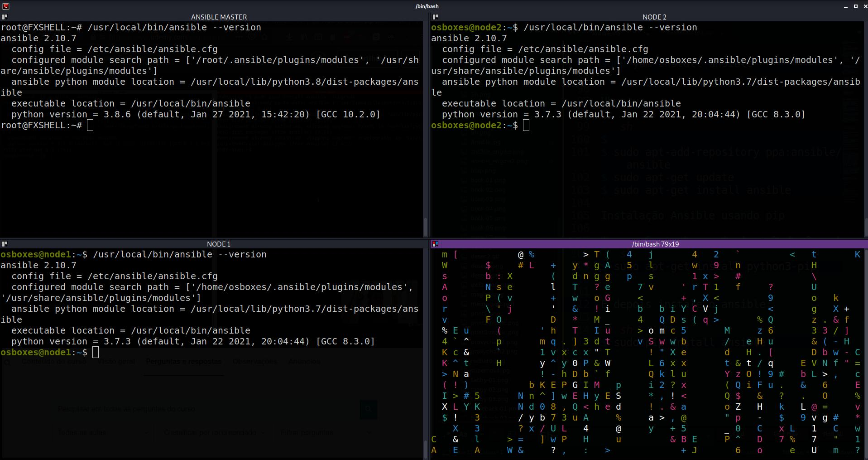Image resolution: width=868 pixels, height=460 pixels.
Task: Click 'config file' line in NODE 1 pane
Action: 115,276
